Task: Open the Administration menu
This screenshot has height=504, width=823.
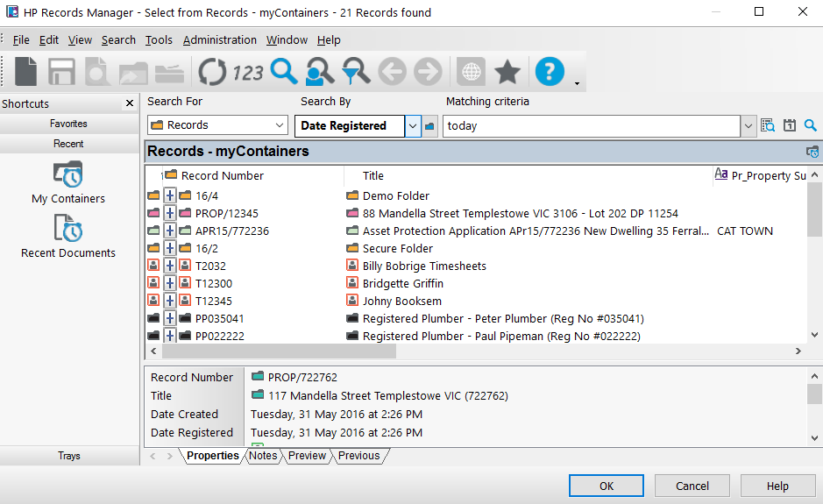Action: (x=219, y=40)
